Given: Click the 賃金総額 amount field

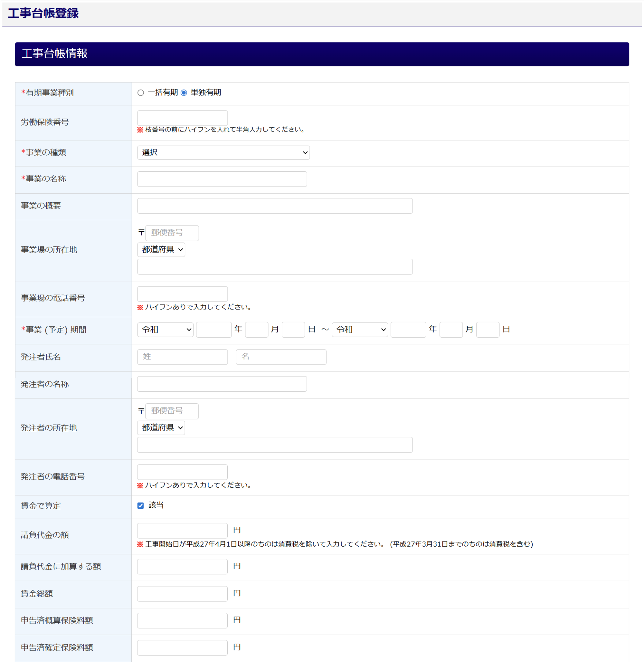Looking at the screenshot, I should tap(182, 594).
